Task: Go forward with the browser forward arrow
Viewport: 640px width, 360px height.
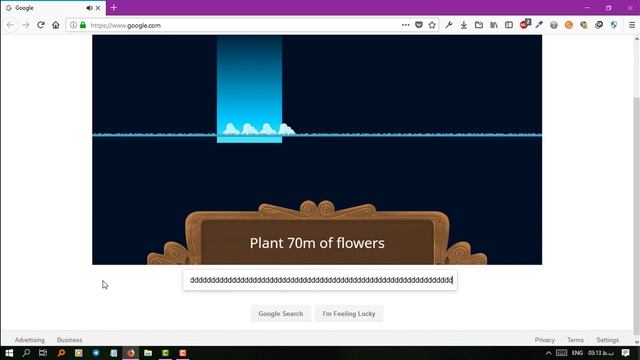Action: click(x=26, y=25)
